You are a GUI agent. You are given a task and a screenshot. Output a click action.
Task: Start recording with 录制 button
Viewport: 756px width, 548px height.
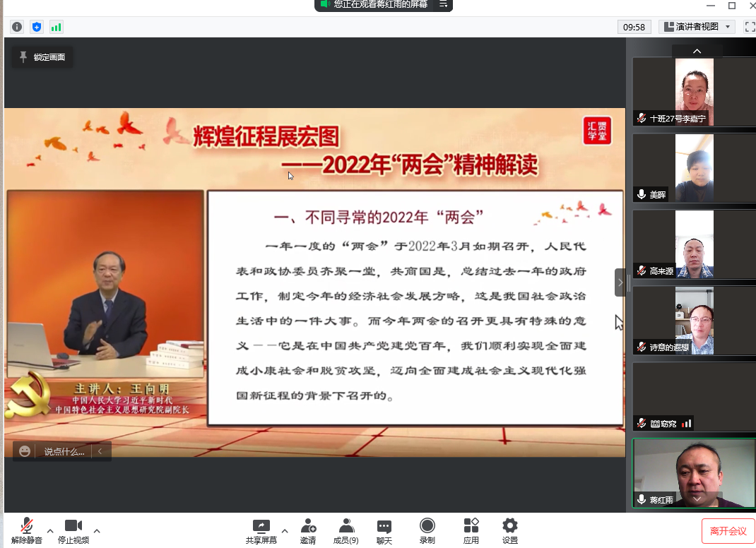pos(427,530)
